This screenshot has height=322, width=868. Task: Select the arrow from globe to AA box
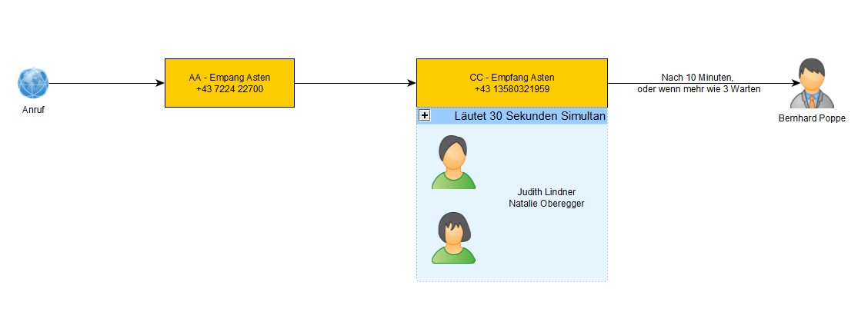[x=106, y=84]
